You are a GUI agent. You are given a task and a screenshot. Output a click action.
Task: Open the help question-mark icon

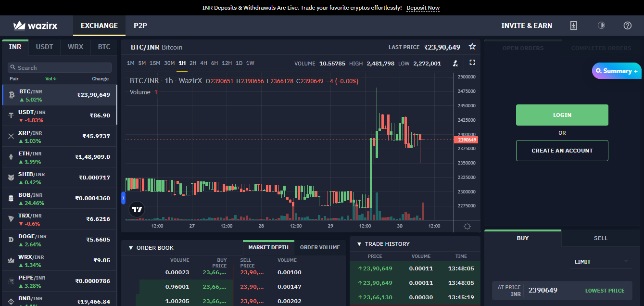pos(628,25)
